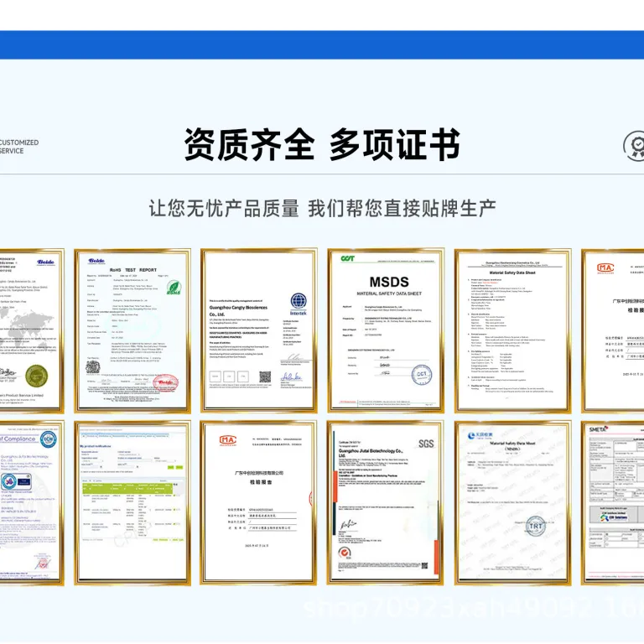Click the certification badge icon

pyautogui.click(x=634, y=146)
